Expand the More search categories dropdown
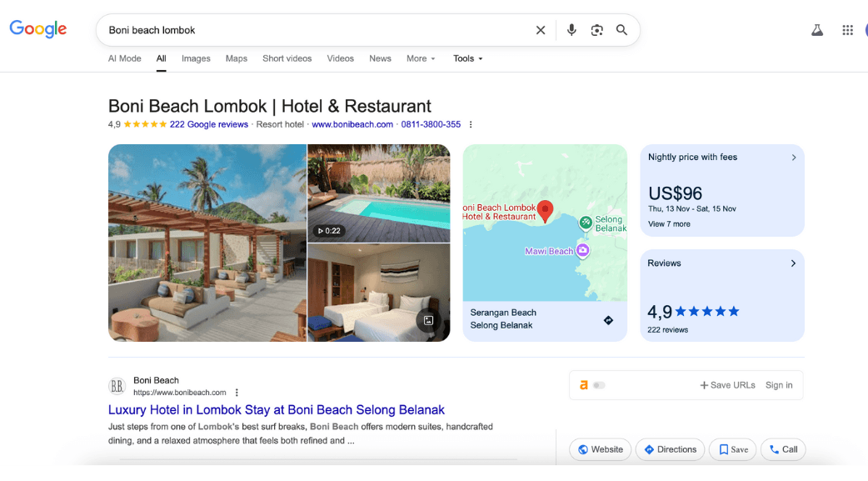The width and height of the screenshot is (868, 481). point(421,58)
